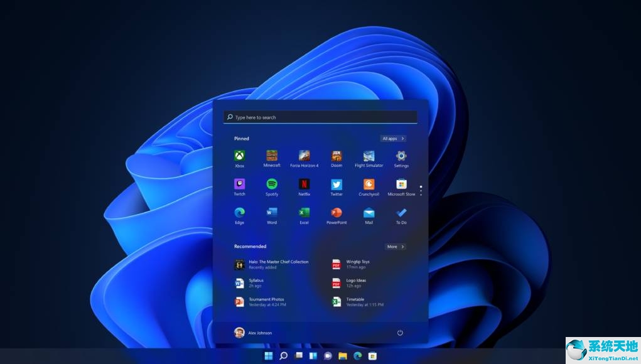Viewport: 641px width, 364px height.
Task: Click the Type here to search field
Action: pos(320,117)
